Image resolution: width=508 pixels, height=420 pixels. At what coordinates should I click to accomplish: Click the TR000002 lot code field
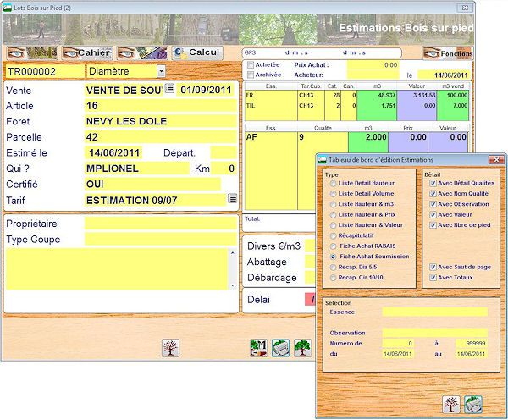coord(45,71)
